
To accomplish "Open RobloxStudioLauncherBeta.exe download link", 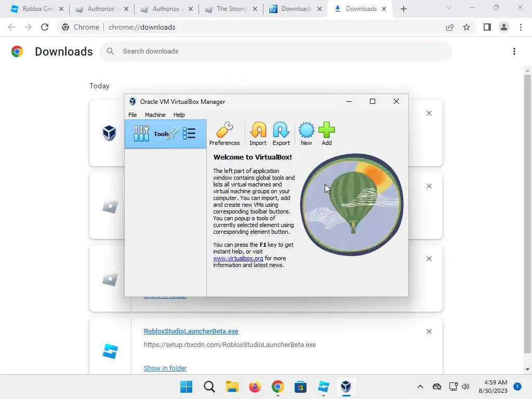I will (191, 331).
